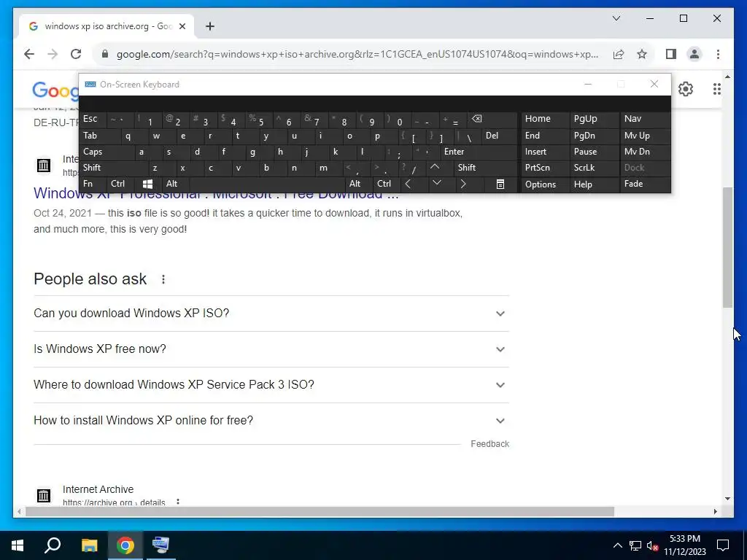Toggle the Fade key on keyboard
The width and height of the screenshot is (747, 560).
click(645, 184)
